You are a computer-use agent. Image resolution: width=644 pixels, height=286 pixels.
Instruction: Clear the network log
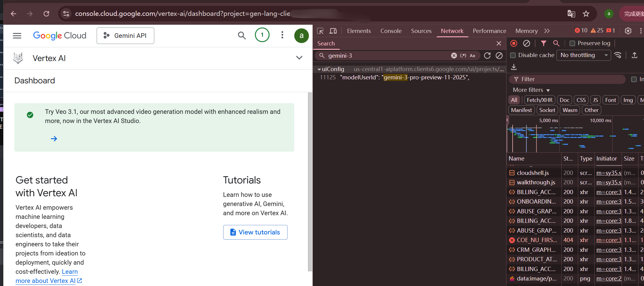click(527, 43)
